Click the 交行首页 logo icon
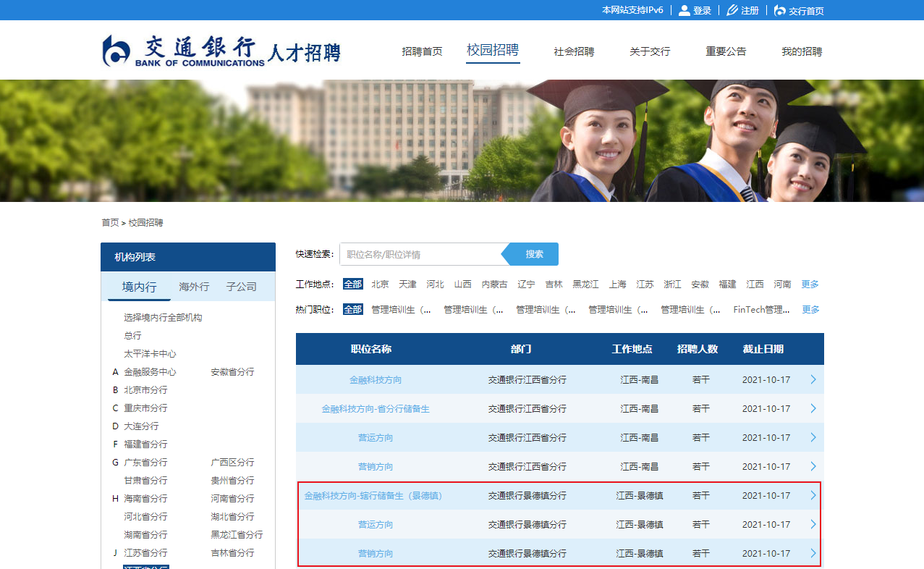The height and width of the screenshot is (569, 924). point(779,10)
